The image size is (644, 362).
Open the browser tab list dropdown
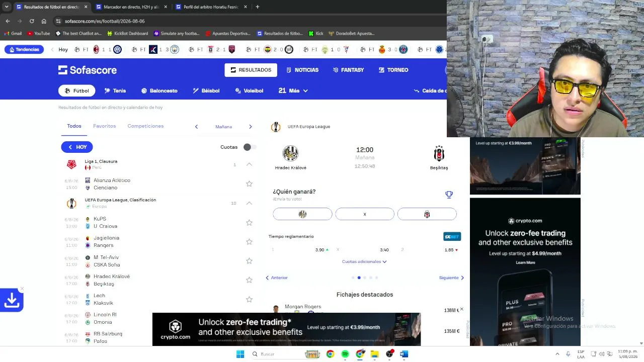point(7,7)
